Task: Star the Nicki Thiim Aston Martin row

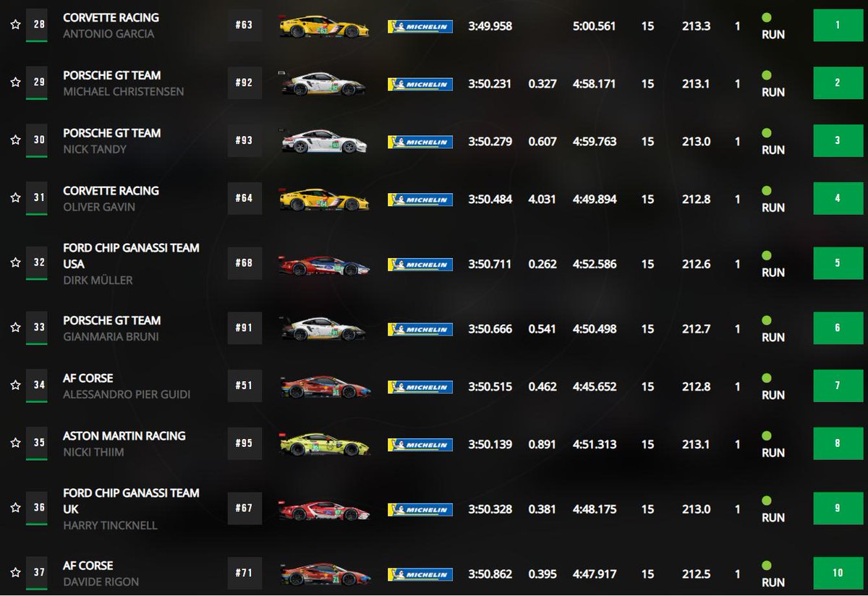Action: [x=14, y=443]
